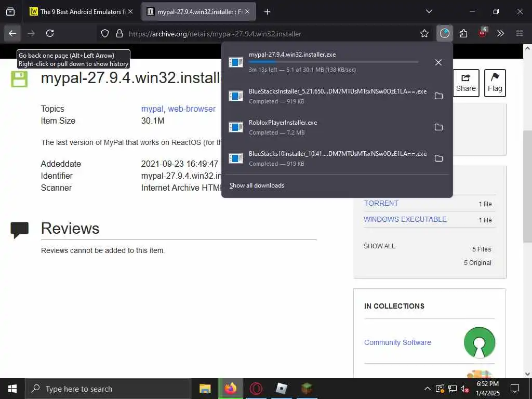Click the scrollbar down arrow
This screenshot has width=532, height=399.
click(x=527, y=374)
